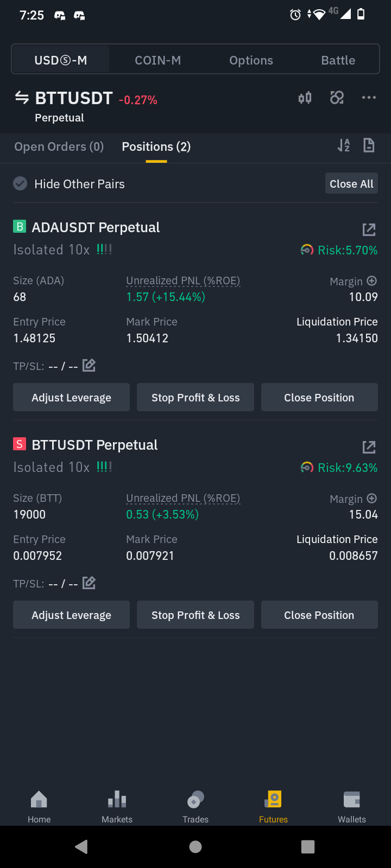
Task: Close Position for BTTUSDT Perpetual
Action: click(319, 615)
